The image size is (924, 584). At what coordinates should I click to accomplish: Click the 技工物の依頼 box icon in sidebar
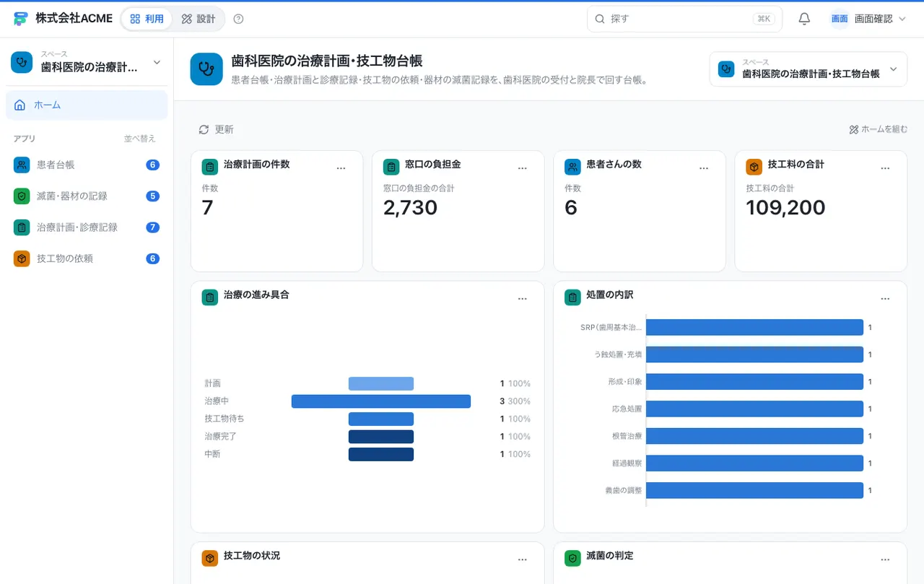(22, 258)
